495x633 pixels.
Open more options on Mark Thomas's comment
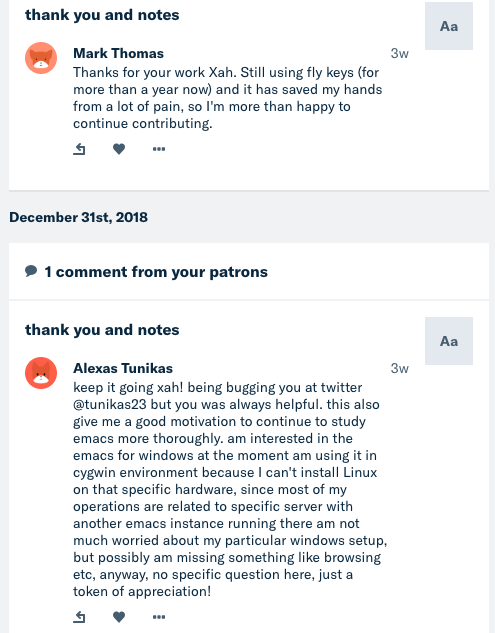click(x=159, y=149)
